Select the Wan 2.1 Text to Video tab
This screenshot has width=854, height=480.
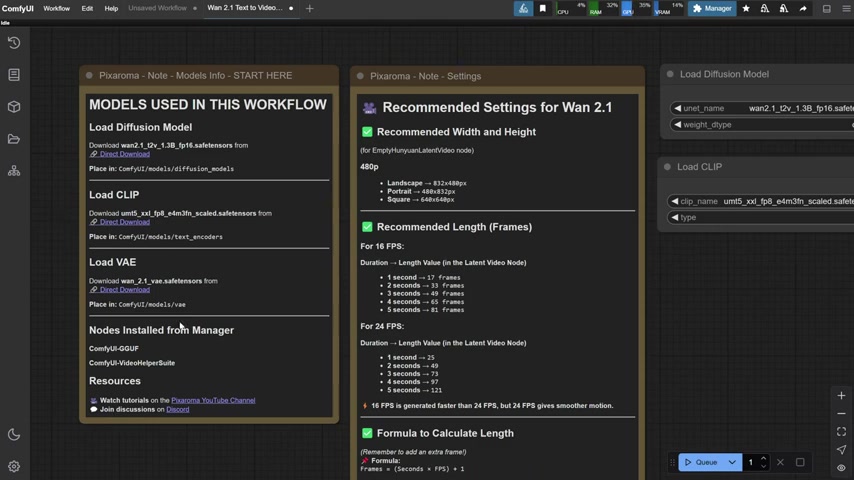(x=245, y=8)
